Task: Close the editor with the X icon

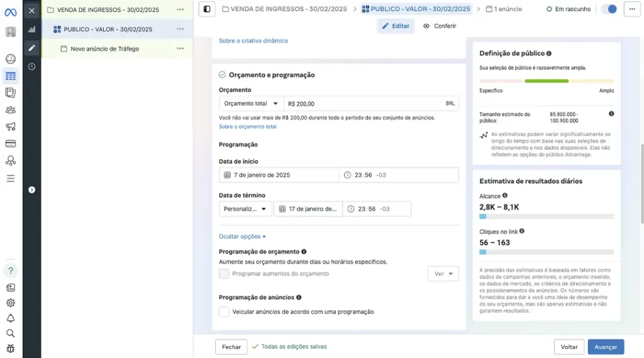Action: [32, 10]
